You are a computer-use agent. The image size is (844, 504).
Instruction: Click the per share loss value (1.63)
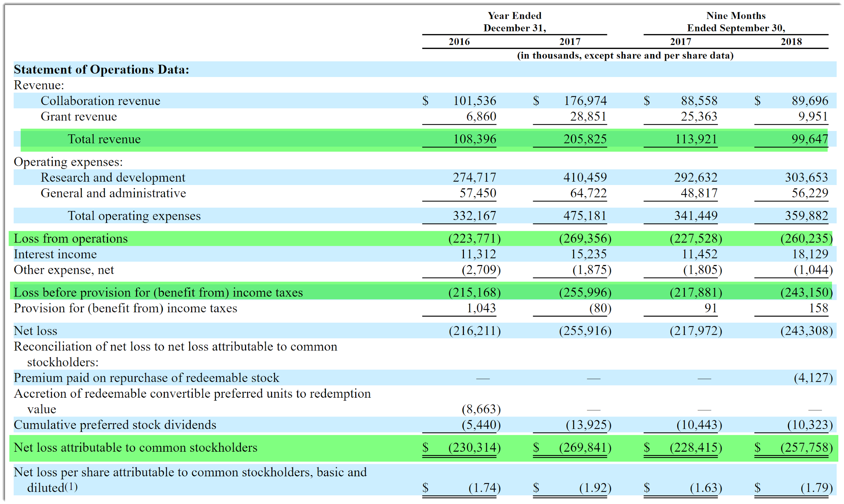(x=706, y=488)
